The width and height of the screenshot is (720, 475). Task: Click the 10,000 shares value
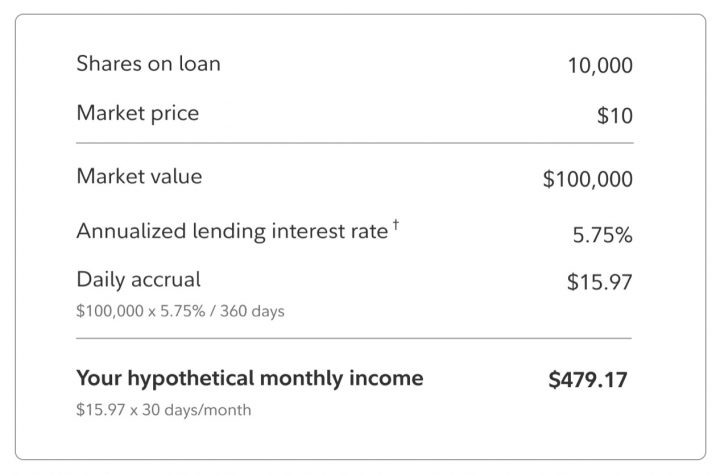(x=600, y=66)
